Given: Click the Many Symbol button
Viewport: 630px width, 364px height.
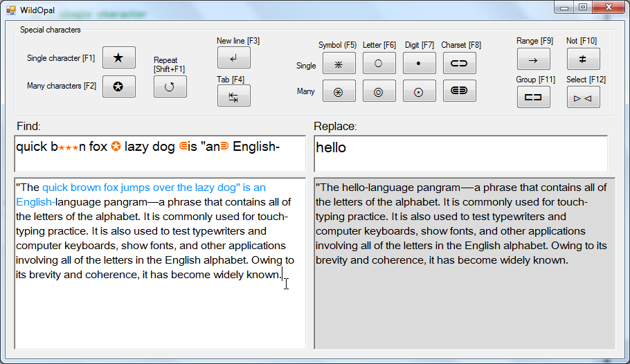Looking at the screenshot, I should [339, 91].
